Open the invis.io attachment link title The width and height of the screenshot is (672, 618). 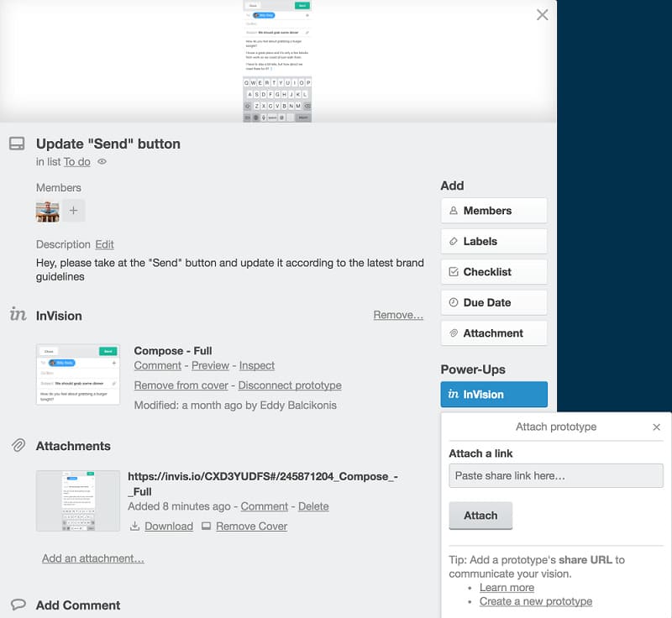(x=263, y=484)
